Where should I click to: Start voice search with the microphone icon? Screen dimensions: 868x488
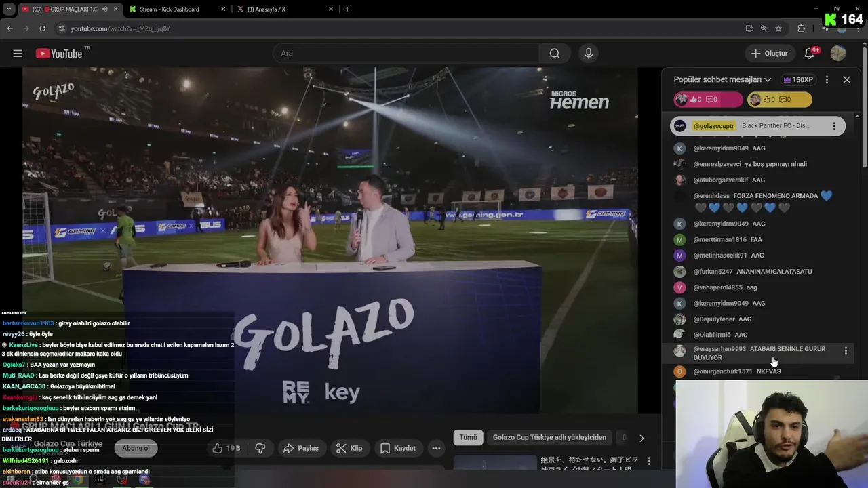[x=589, y=54]
